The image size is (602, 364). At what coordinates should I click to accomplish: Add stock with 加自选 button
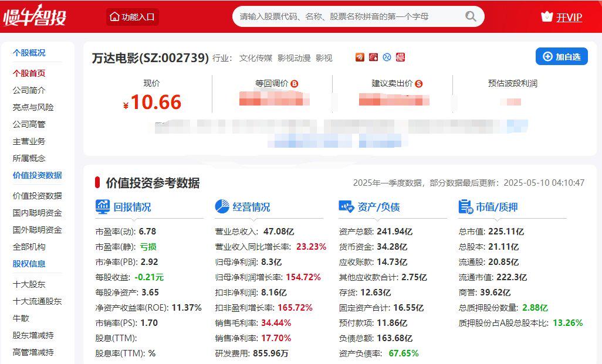pos(562,57)
